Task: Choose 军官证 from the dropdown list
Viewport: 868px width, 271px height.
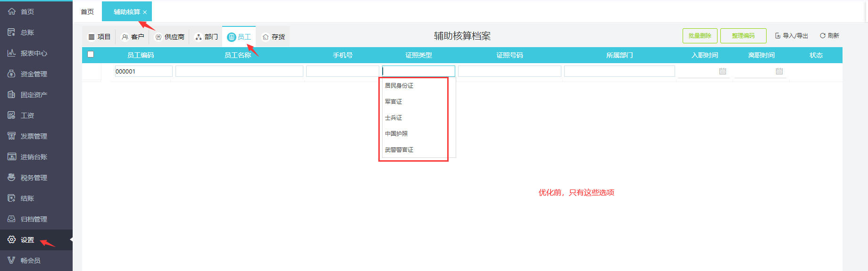Action: point(418,102)
